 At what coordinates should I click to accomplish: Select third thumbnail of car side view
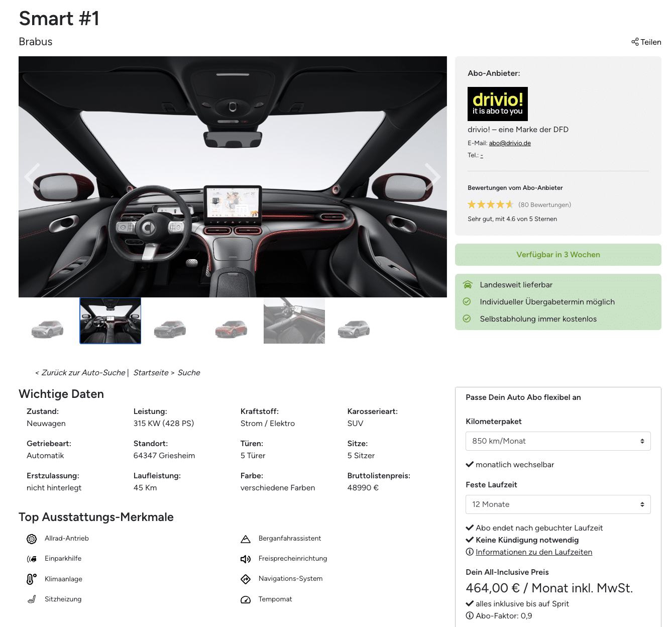170,329
